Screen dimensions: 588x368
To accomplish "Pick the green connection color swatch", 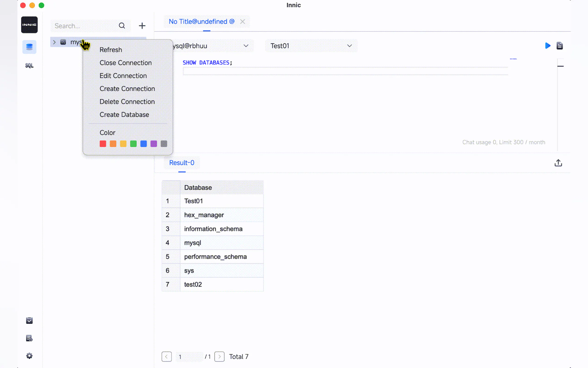I will [x=133, y=144].
